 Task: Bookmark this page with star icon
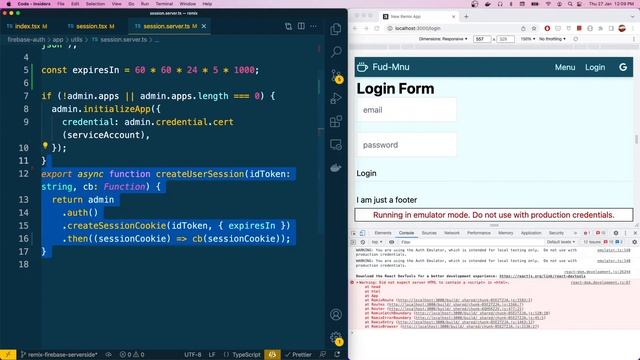tap(534, 29)
